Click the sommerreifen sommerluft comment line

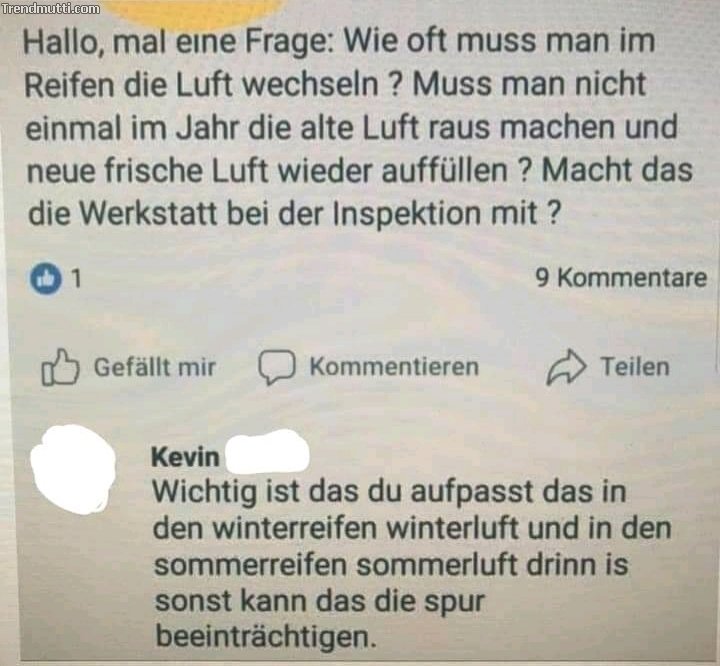pyautogui.click(x=391, y=564)
